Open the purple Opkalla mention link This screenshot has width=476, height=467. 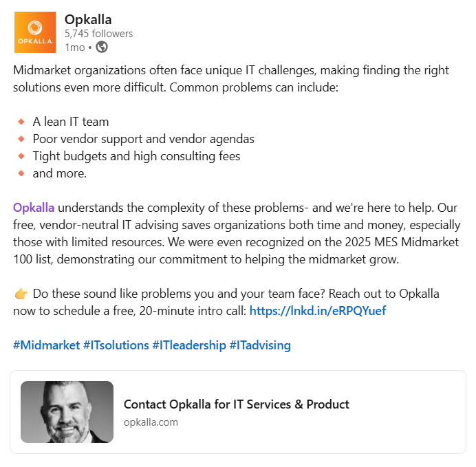34,208
